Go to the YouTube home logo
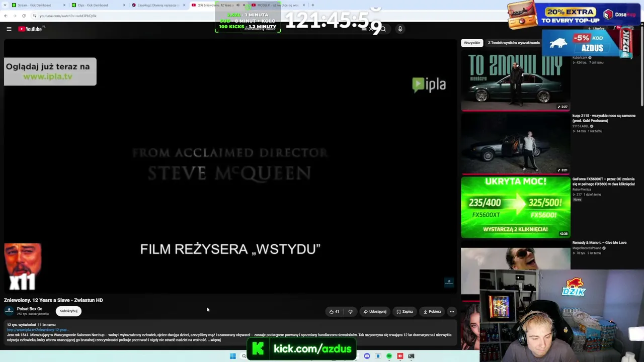The width and height of the screenshot is (644, 362). (x=30, y=29)
